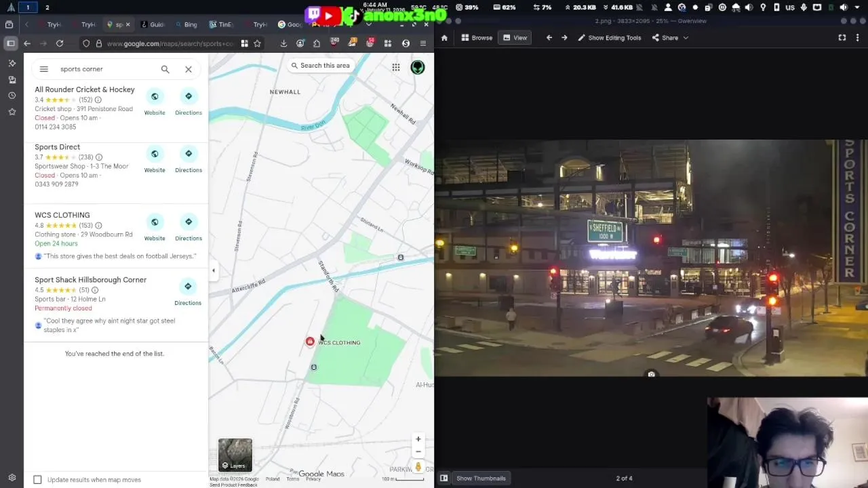Toggle Show Thumbnails in Gwenview
Viewport: 868px width, 488px height.
click(x=479, y=478)
